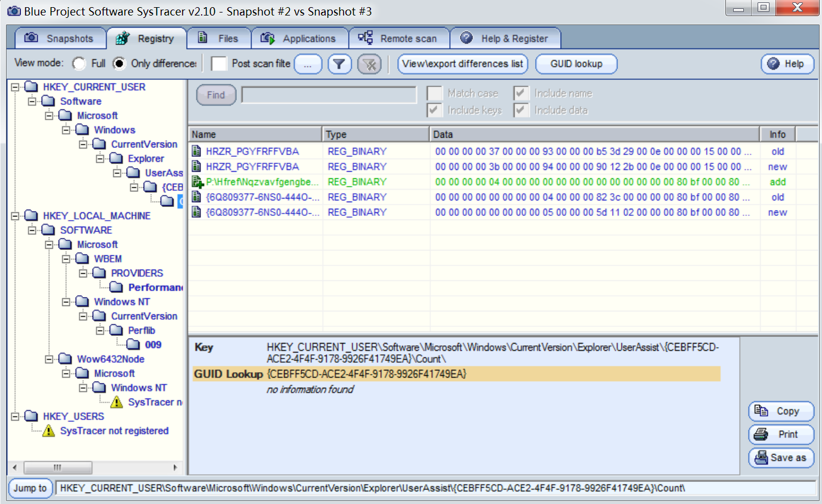
Task: Collapse the HKEY_USERS tree node
Action: click(x=15, y=416)
